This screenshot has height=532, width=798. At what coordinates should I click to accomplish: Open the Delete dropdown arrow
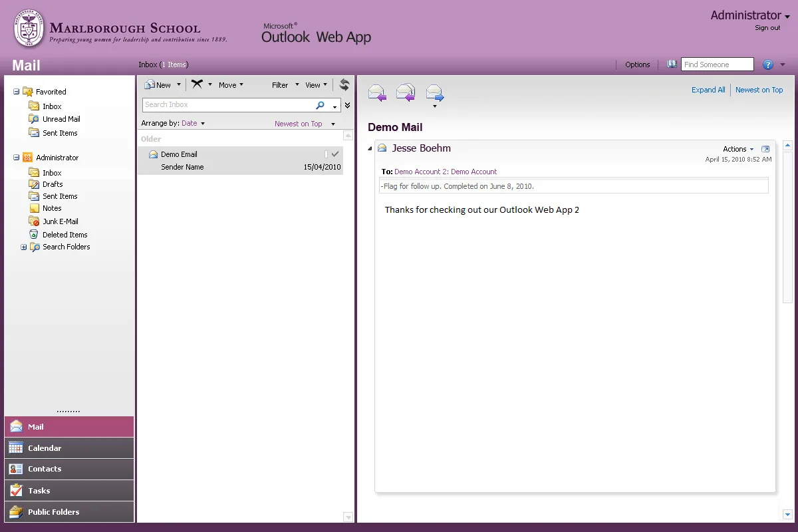[x=210, y=85]
